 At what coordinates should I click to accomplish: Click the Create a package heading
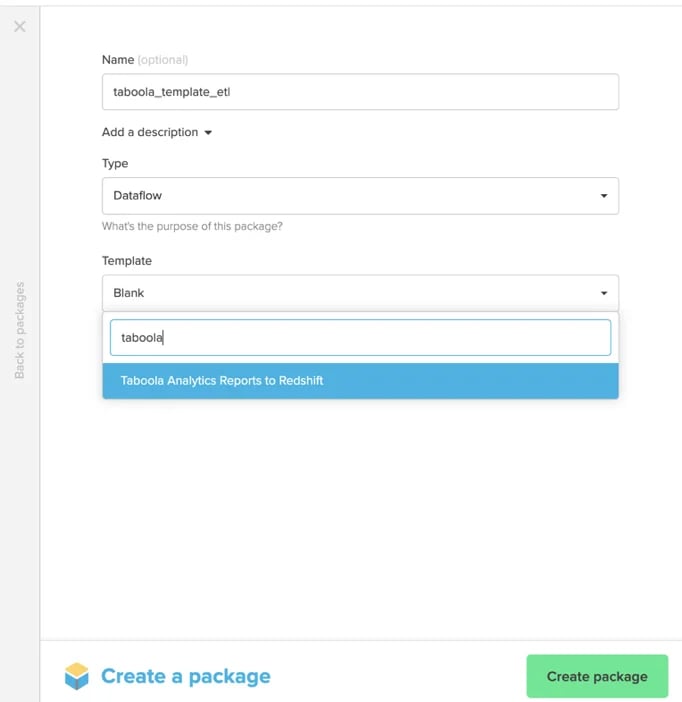tap(185, 676)
